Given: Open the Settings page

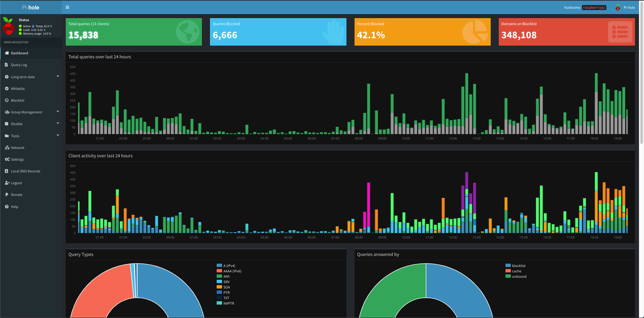Looking at the screenshot, I should click(31, 159).
